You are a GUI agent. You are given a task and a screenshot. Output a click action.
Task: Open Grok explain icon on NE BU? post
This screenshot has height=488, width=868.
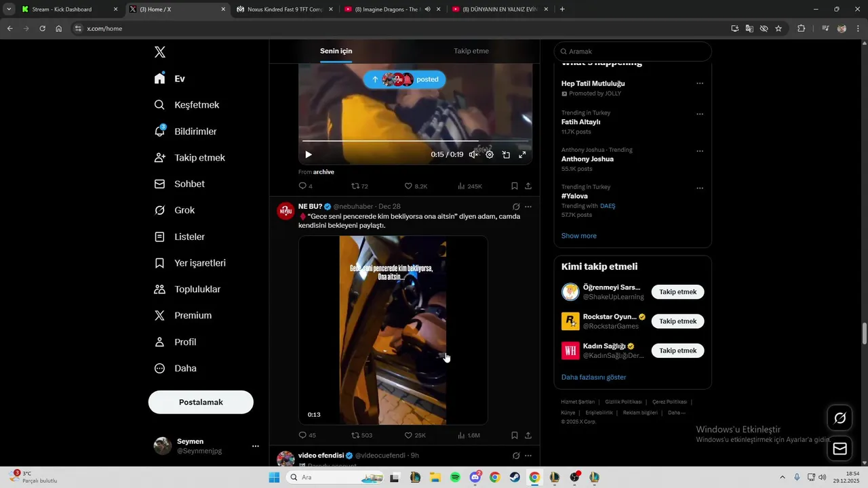[516, 207]
